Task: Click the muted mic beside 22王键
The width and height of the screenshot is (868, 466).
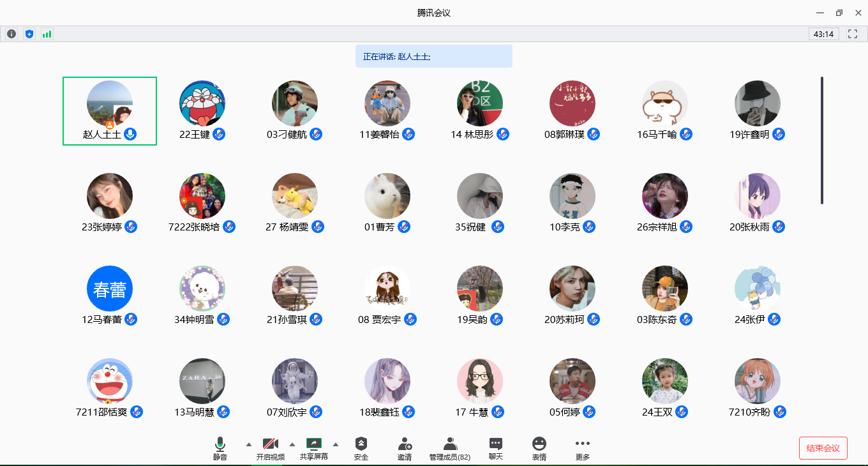Action: pyautogui.click(x=219, y=134)
